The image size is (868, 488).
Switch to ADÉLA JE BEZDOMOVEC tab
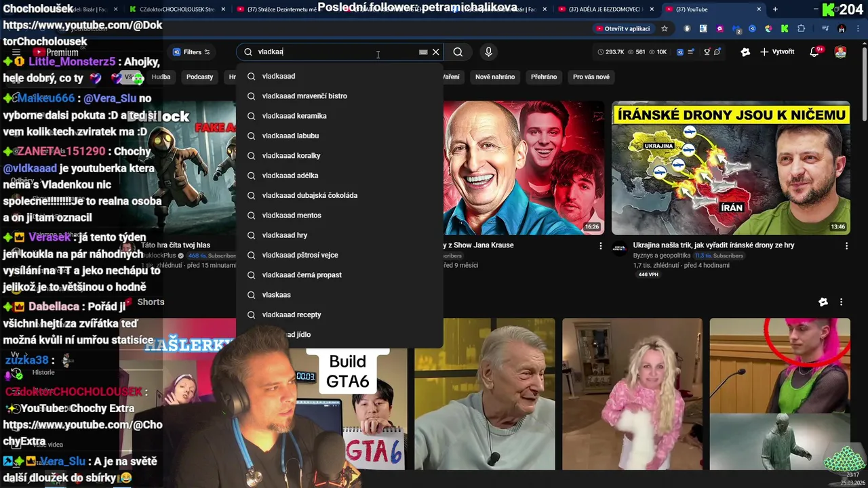[x=604, y=9]
